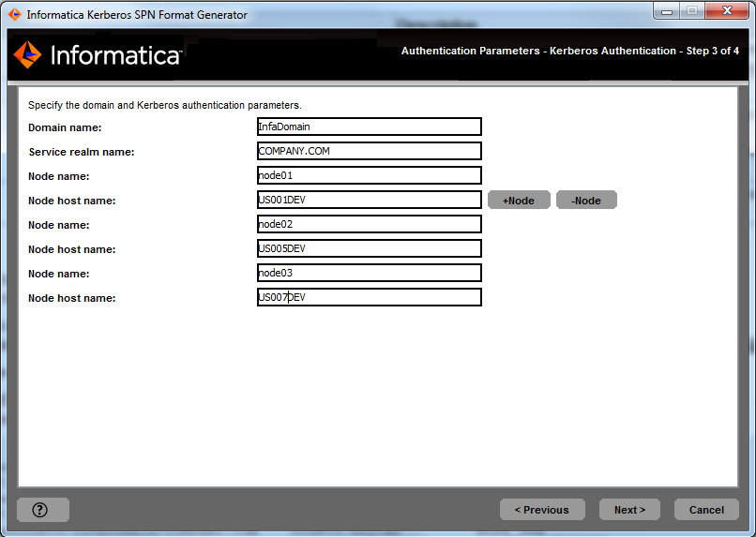Image resolution: width=756 pixels, height=537 pixels.
Task: Focus the Domain name field containing InfaDomain
Action: [x=370, y=127]
